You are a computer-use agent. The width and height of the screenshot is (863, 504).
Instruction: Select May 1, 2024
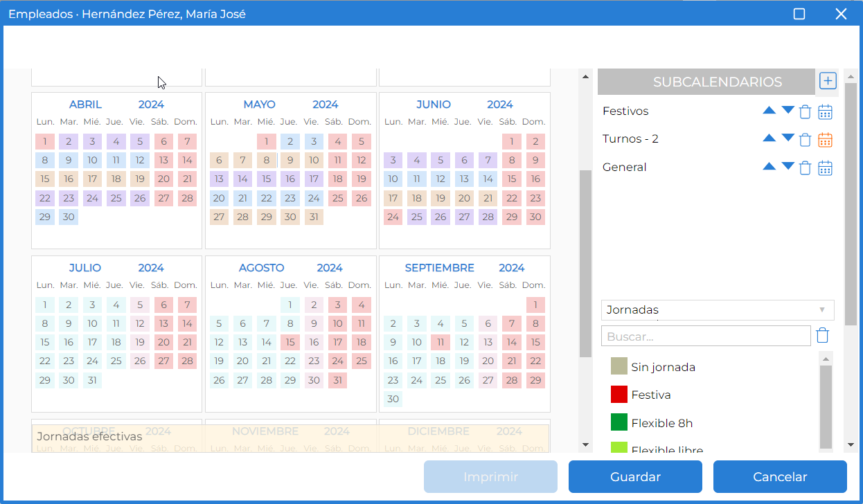[x=267, y=142]
